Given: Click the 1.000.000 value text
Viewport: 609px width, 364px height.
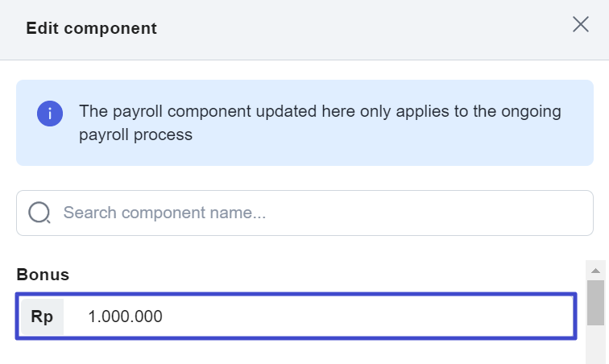Looking at the screenshot, I should (125, 316).
